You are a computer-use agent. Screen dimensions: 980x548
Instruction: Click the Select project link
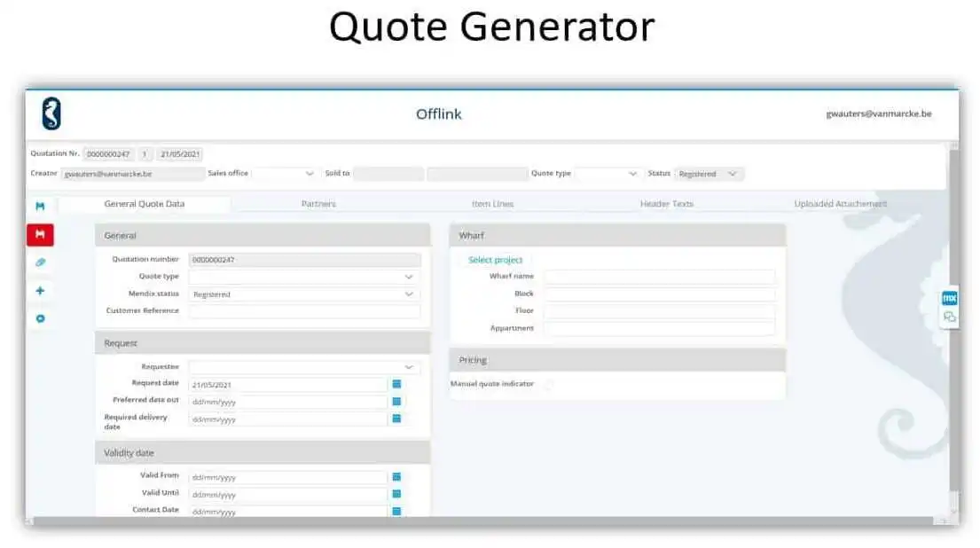click(x=495, y=260)
